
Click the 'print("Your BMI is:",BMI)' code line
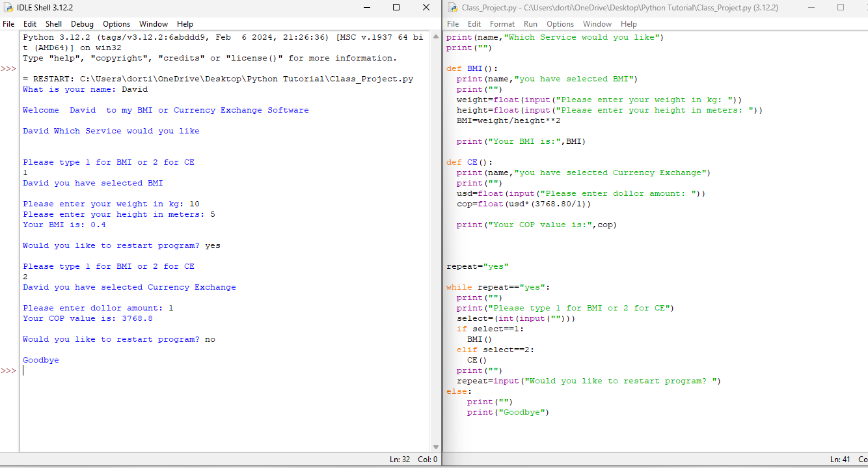coord(521,141)
